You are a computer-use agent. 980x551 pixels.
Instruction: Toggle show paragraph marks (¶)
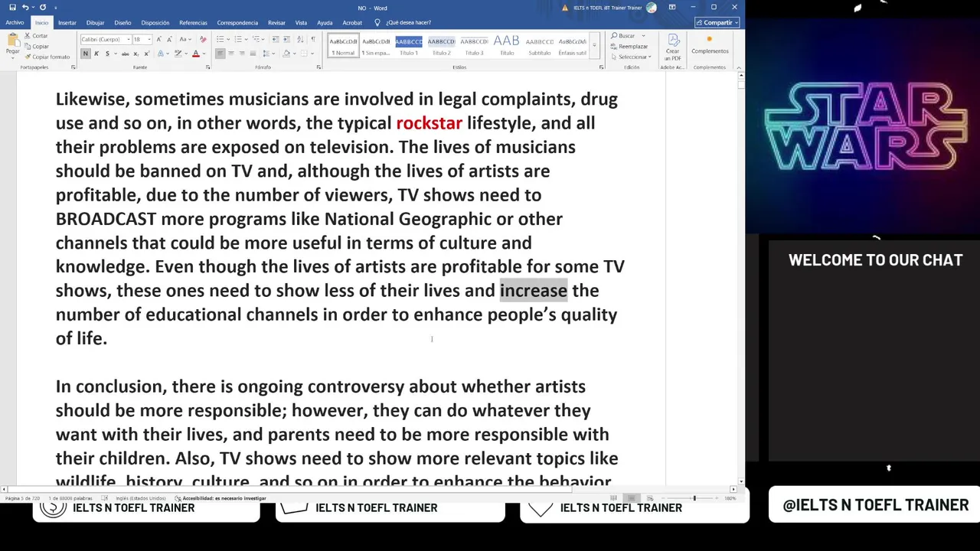click(312, 39)
